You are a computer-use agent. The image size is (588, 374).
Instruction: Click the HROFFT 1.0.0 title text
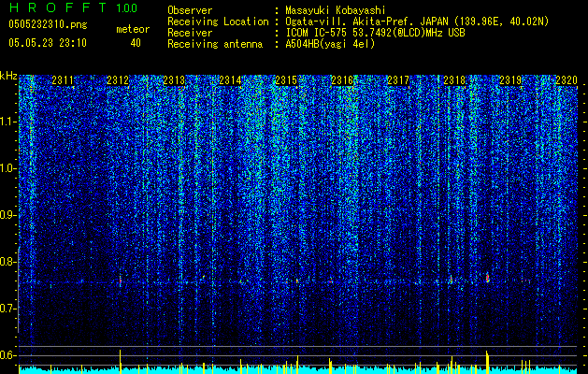[x=74, y=7]
